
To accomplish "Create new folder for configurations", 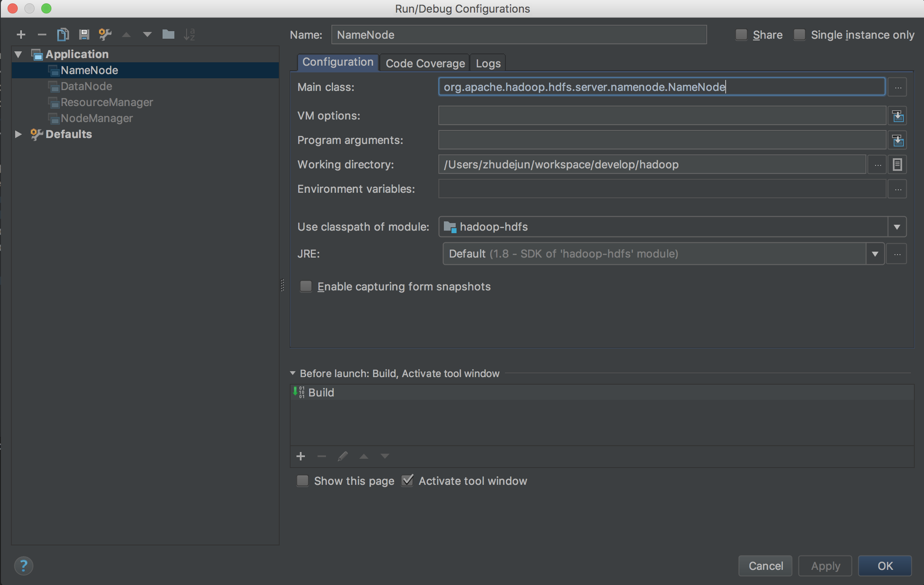I will click(168, 35).
